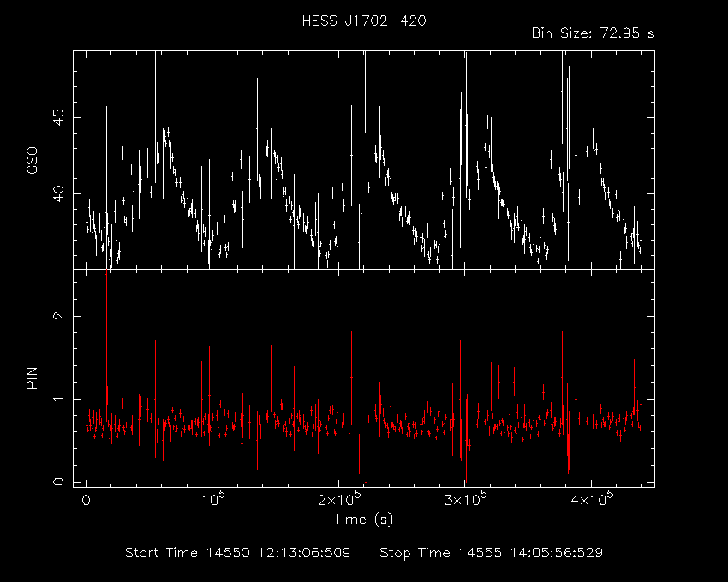Click the 40 tick label on GSO axis
728x582 pixels.
[58, 193]
